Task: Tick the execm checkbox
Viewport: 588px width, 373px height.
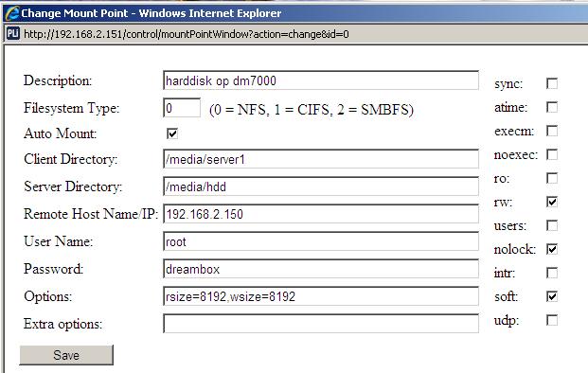Action: [552, 131]
